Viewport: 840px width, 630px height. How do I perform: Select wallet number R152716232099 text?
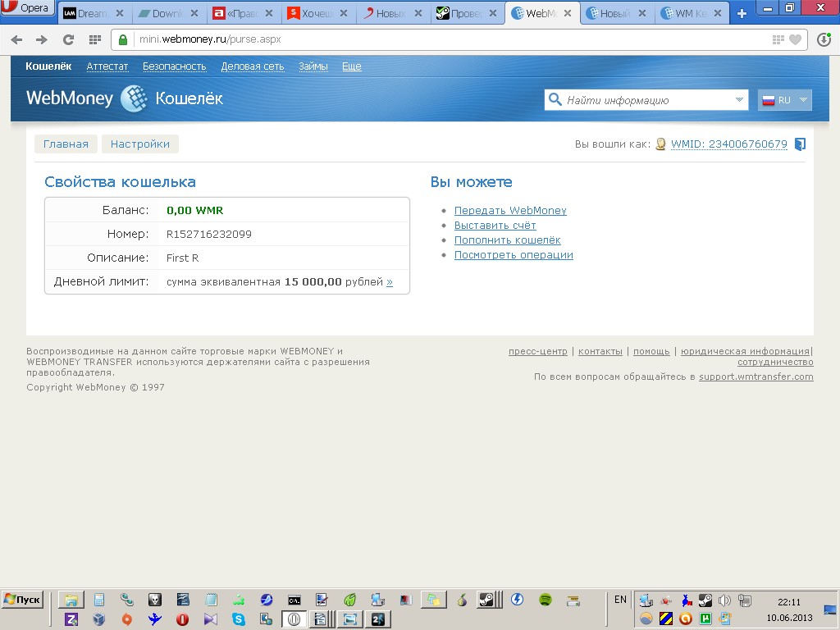209,234
